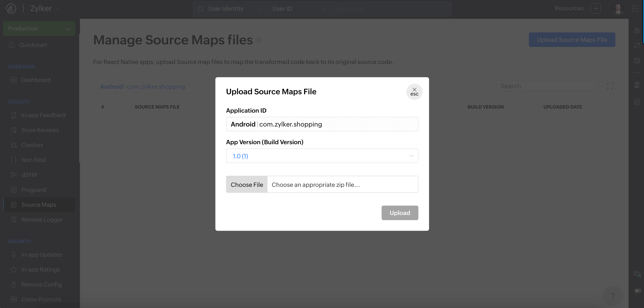Screen dimensions: 644x308
Task: Click the users icon in right rail
Action: click(x=637, y=31)
